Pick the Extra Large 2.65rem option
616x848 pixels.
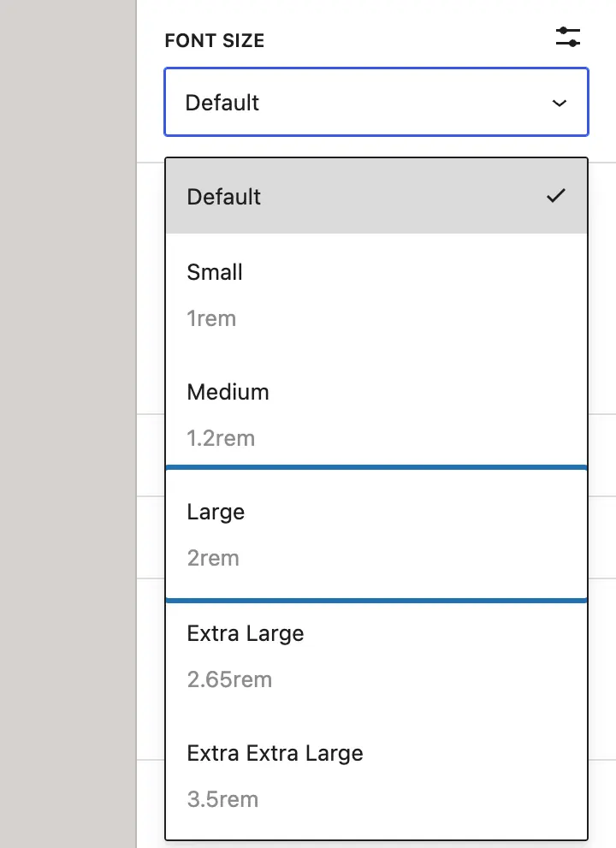tap(376, 656)
